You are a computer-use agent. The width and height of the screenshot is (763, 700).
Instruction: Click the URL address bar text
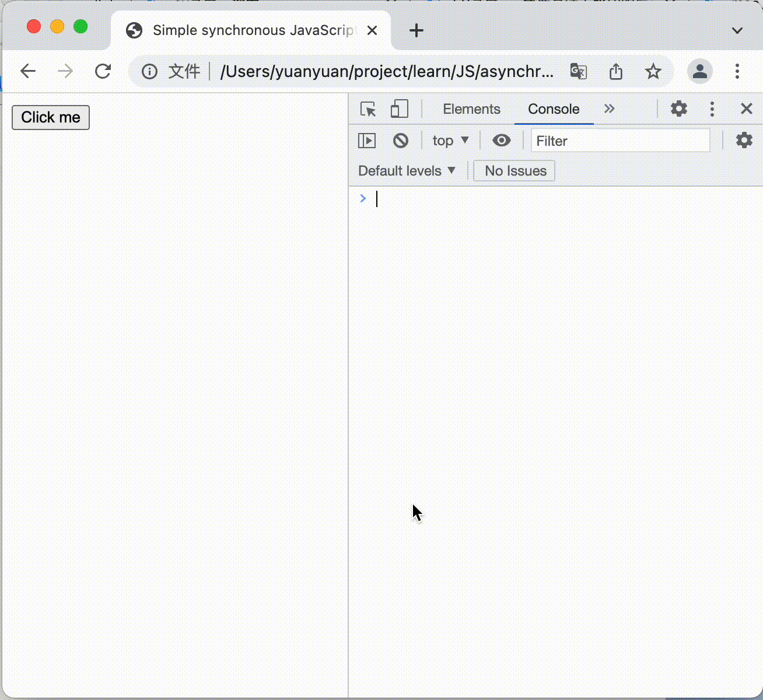coord(387,71)
